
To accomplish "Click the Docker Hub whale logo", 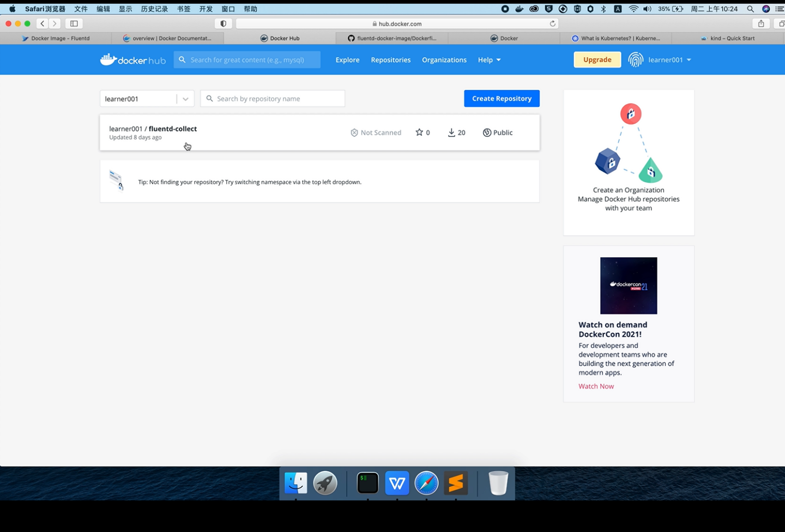I will pos(132,60).
